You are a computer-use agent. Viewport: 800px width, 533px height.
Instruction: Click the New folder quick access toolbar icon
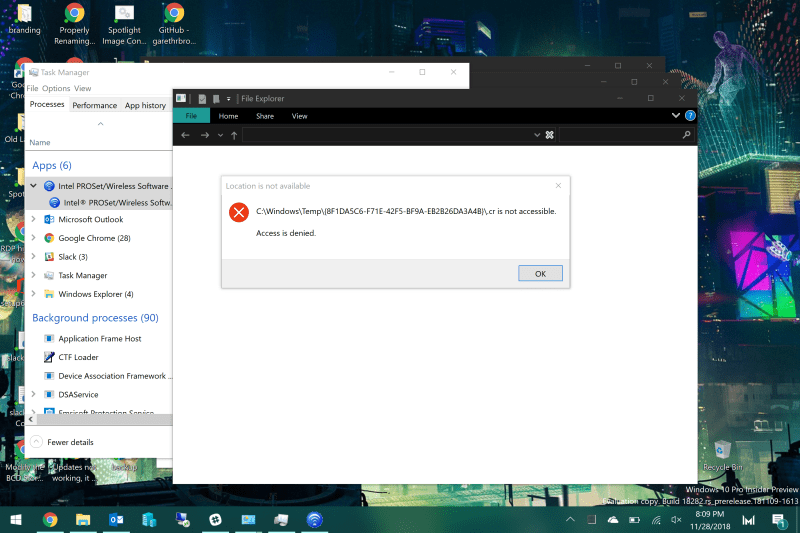coord(216,98)
